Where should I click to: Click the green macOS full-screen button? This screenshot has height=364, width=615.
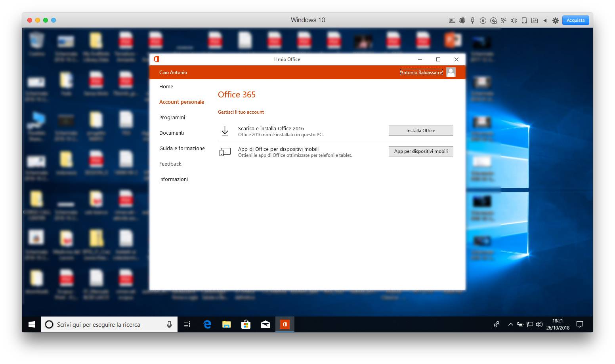(x=46, y=20)
